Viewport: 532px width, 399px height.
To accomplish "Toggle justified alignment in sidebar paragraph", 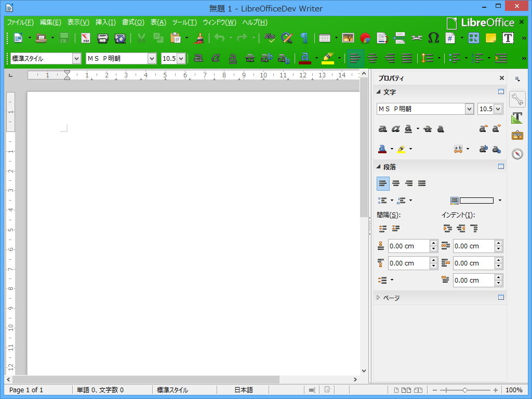I will point(422,183).
